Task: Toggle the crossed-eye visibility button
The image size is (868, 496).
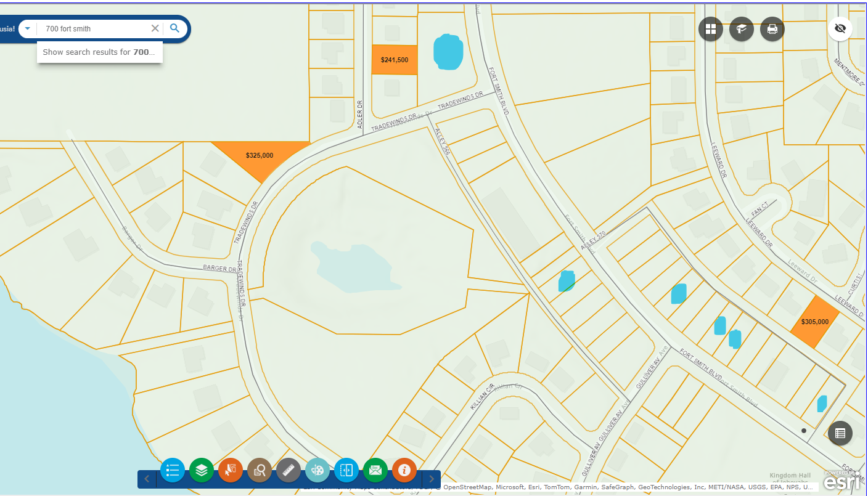Action: pyautogui.click(x=840, y=28)
